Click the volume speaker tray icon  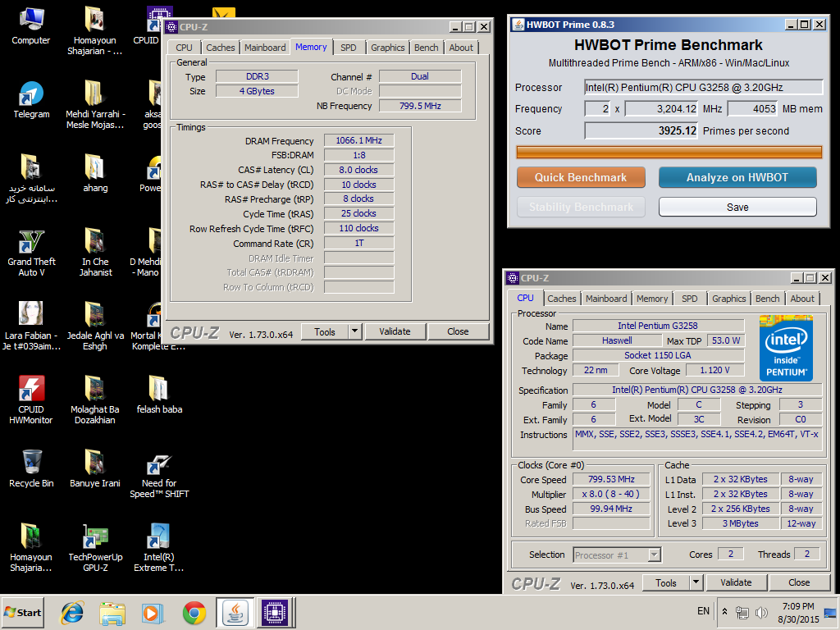(761, 612)
